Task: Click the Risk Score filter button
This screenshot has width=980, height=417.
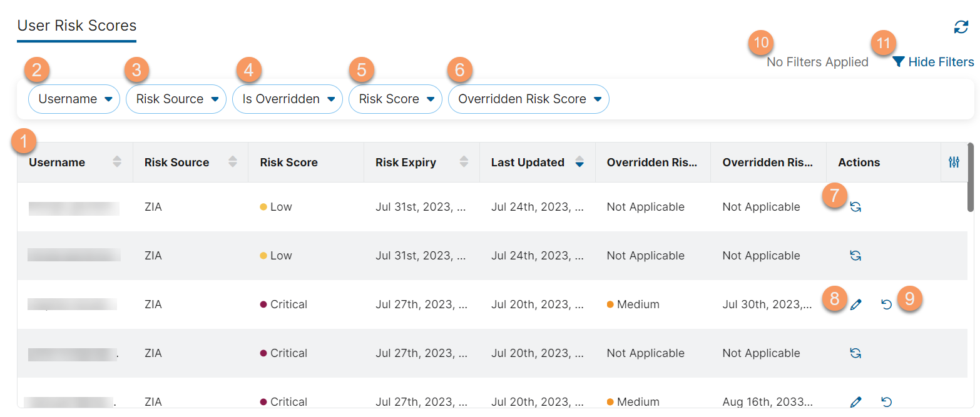Action: [x=396, y=99]
